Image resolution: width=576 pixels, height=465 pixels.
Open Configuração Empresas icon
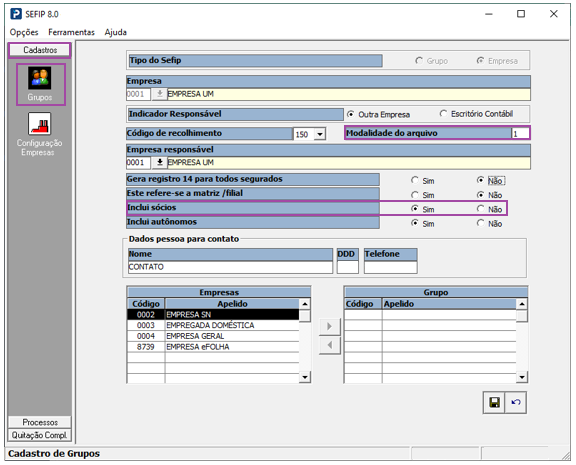point(39,124)
